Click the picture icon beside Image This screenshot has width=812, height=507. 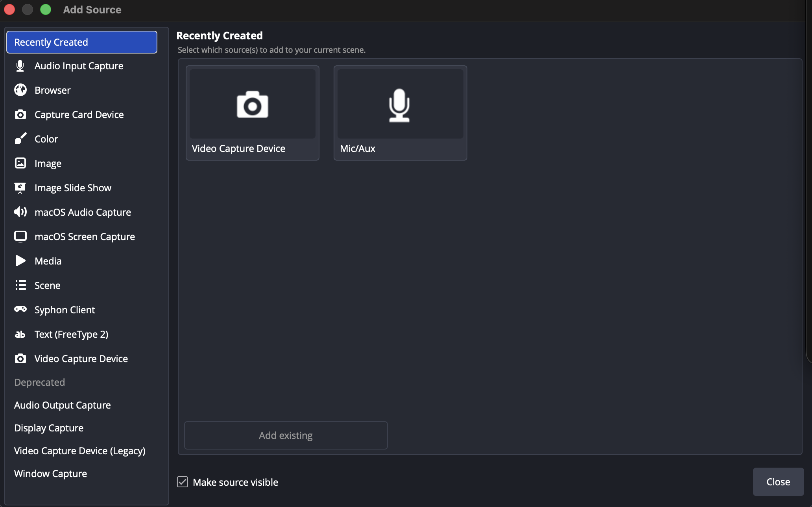coord(20,163)
